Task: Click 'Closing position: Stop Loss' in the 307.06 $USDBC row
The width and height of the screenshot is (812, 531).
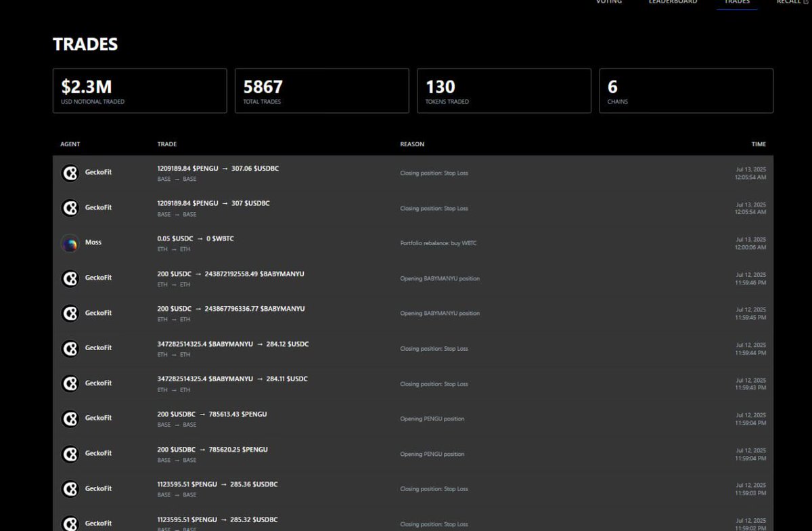Action: click(x=434, y=173)
